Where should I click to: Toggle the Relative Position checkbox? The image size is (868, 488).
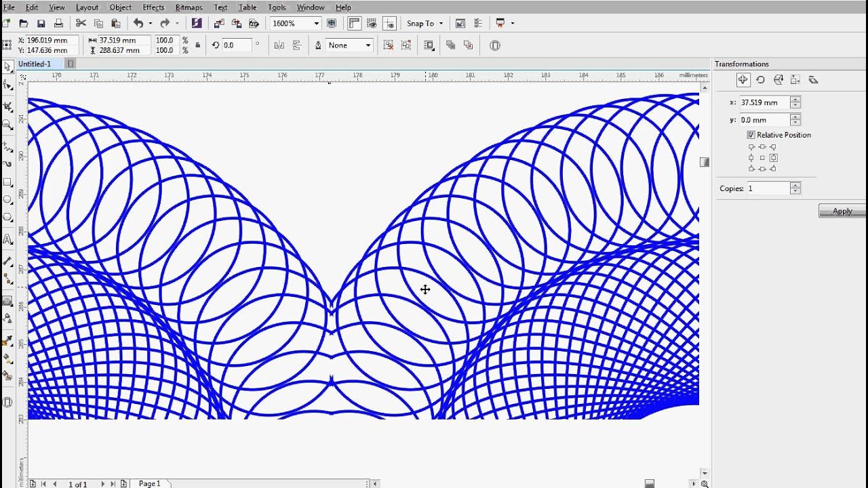pyautogui.click(x=751, y=135)
